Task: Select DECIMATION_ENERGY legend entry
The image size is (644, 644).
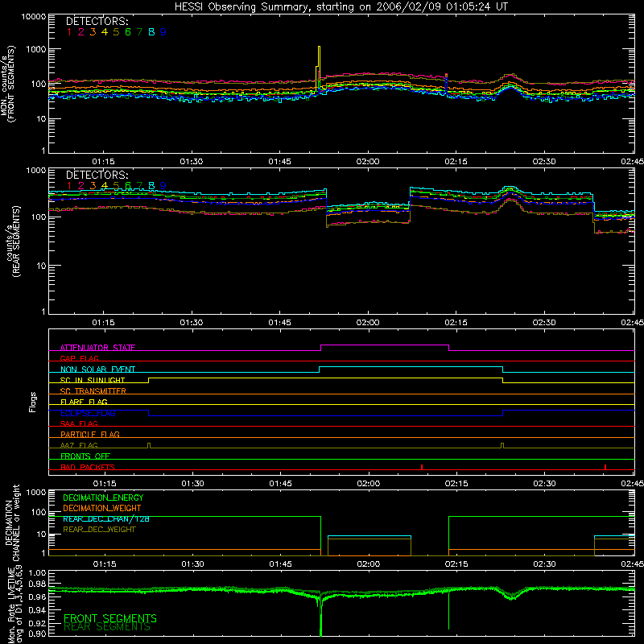Action: click(103, 497)
